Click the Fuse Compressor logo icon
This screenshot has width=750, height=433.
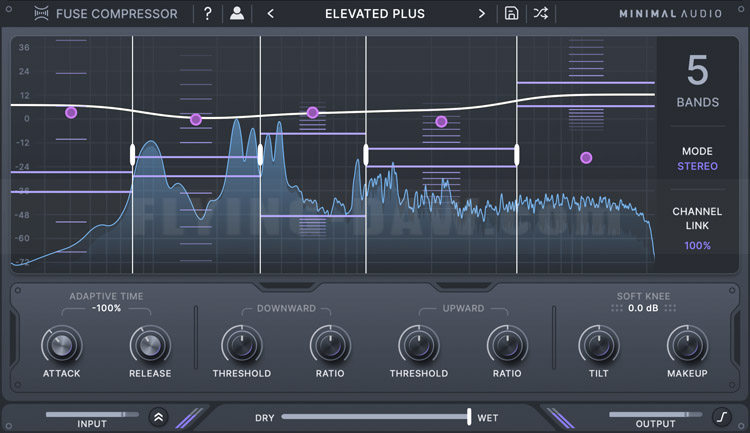point(42,14)
